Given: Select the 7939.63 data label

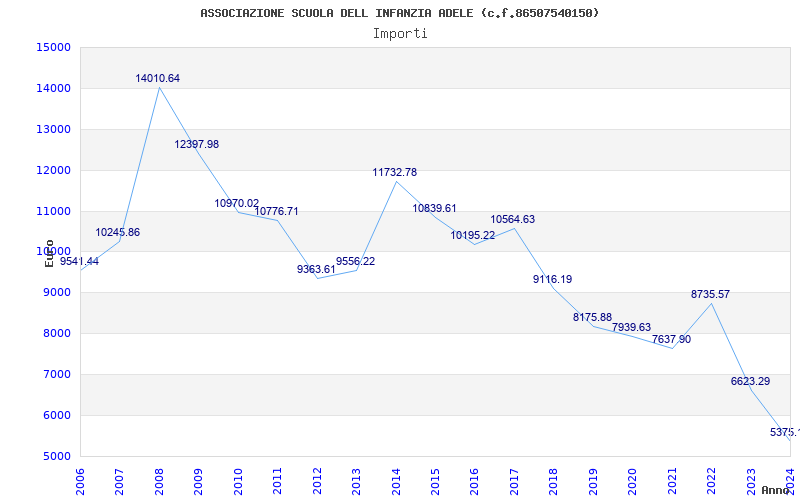Looking at the screenshot, I should pyautogui.click(x=632, y=328).
